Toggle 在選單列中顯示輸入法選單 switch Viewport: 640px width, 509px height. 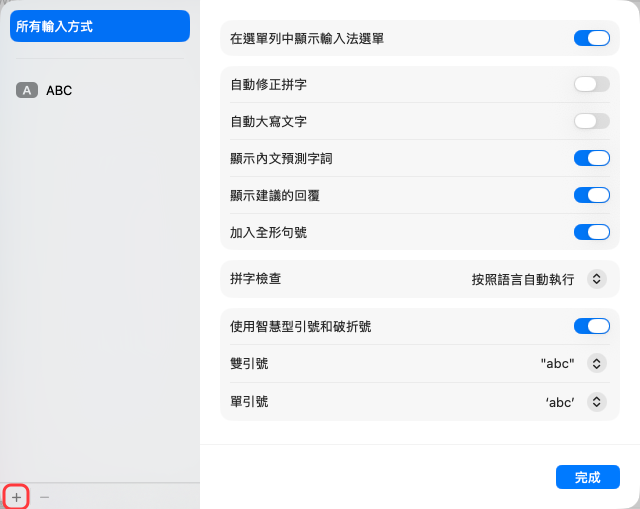(x=592, y=38)
